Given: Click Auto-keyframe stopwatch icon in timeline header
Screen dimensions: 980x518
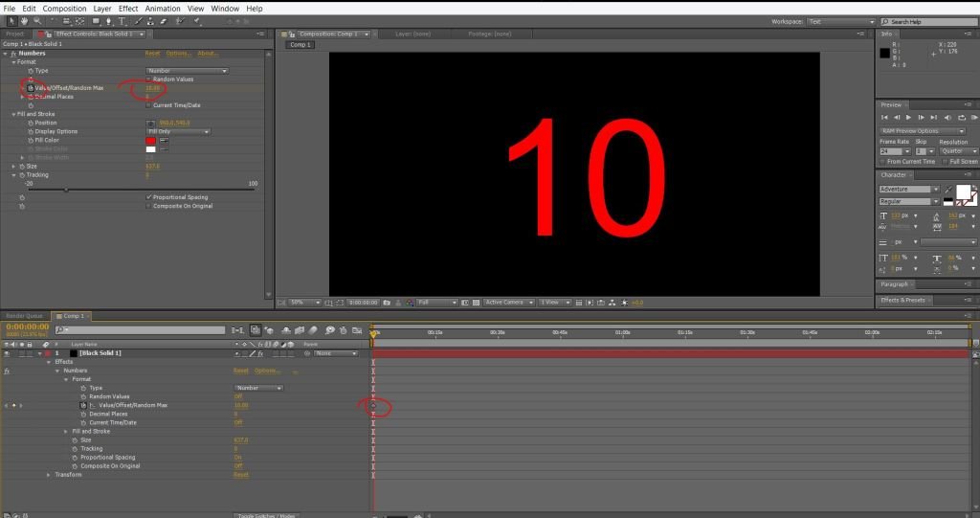Looking at the screenshot, I should point(344,330).
